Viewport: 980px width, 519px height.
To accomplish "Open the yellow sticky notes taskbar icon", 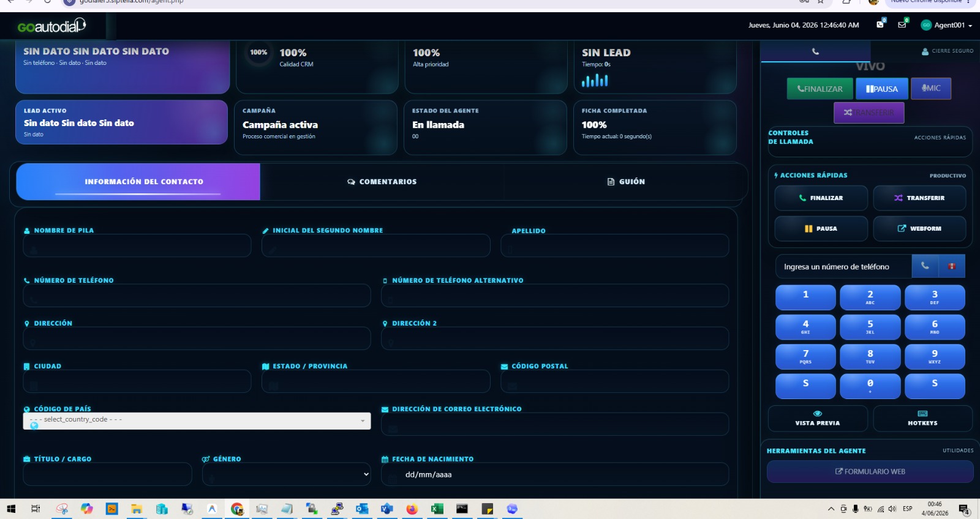I will coord(487,509).
